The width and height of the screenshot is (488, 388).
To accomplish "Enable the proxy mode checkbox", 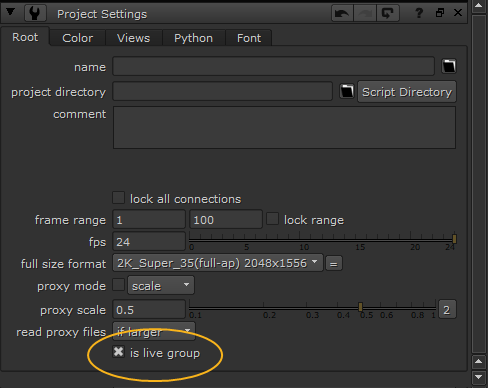I will click(118, 285).
